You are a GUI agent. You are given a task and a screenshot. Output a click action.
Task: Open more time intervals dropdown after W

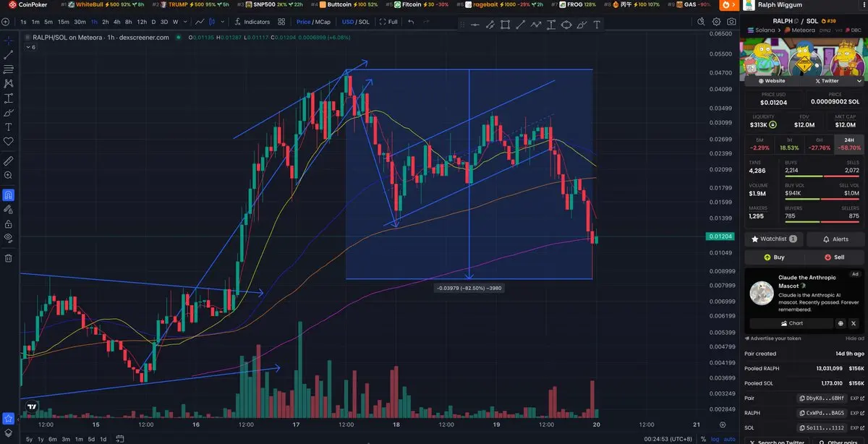point(185,22)
